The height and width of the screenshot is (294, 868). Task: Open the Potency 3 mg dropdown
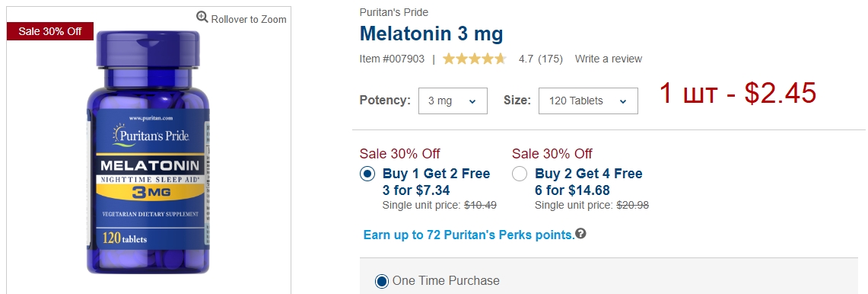pyautogui.click(x=453, y=101)
